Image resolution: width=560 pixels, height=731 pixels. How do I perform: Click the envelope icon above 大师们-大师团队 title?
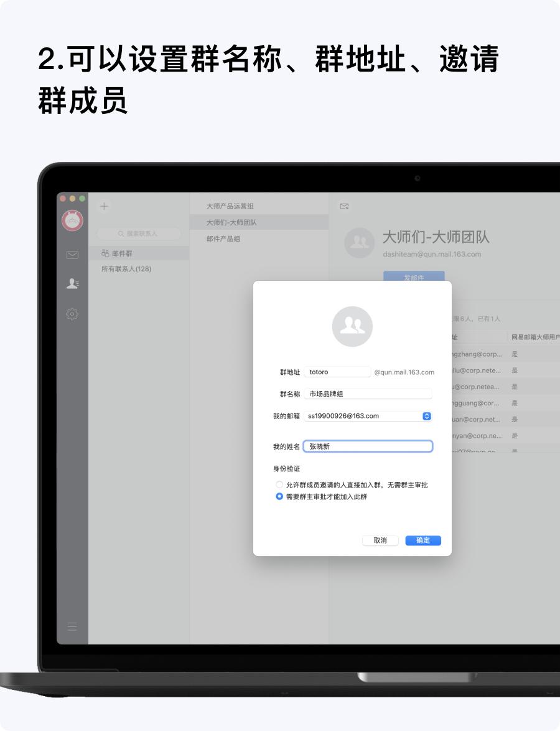343,205
